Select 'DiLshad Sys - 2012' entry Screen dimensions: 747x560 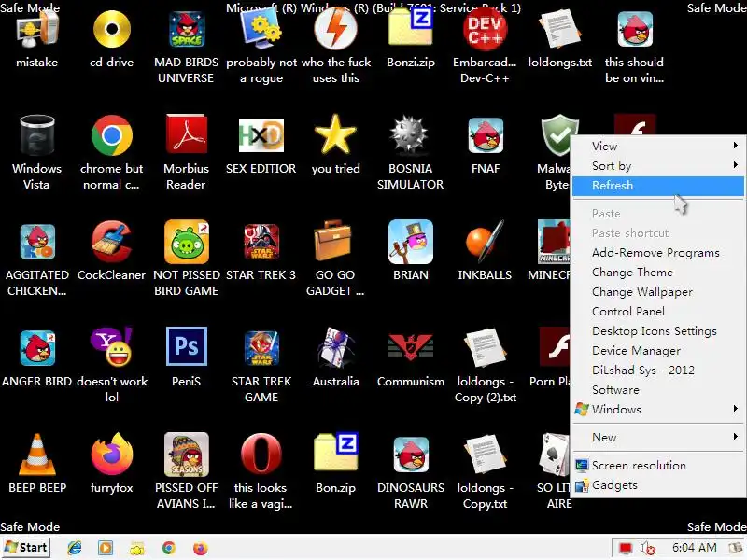pos(658,370)
